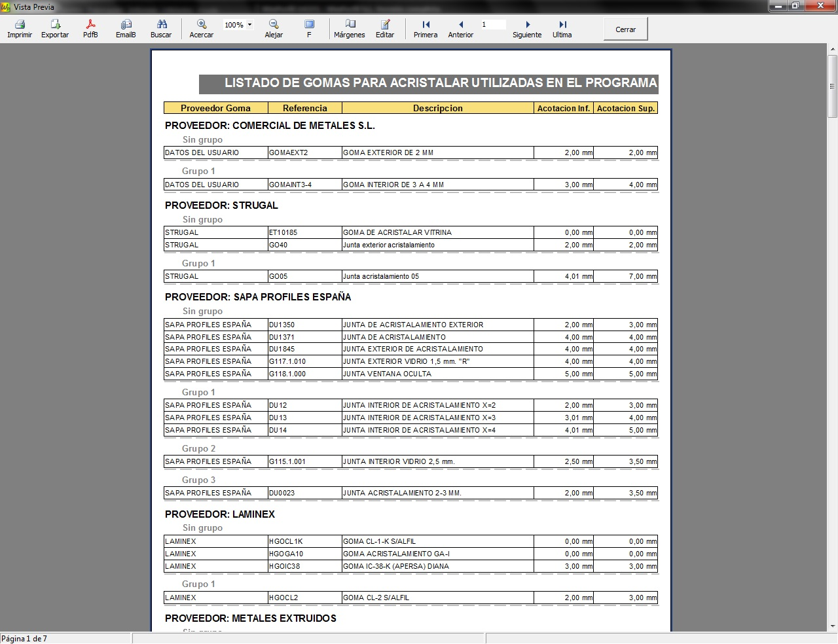Click the scrollbar down arrow
The height and width of the screenshot is (644, 838).
coord(833,627)
